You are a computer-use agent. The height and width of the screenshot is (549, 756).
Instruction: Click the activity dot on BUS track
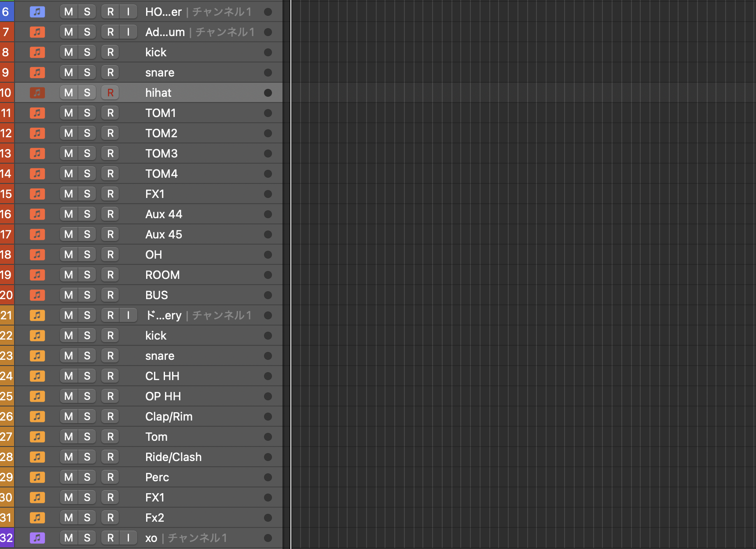[x=268, y=295]
